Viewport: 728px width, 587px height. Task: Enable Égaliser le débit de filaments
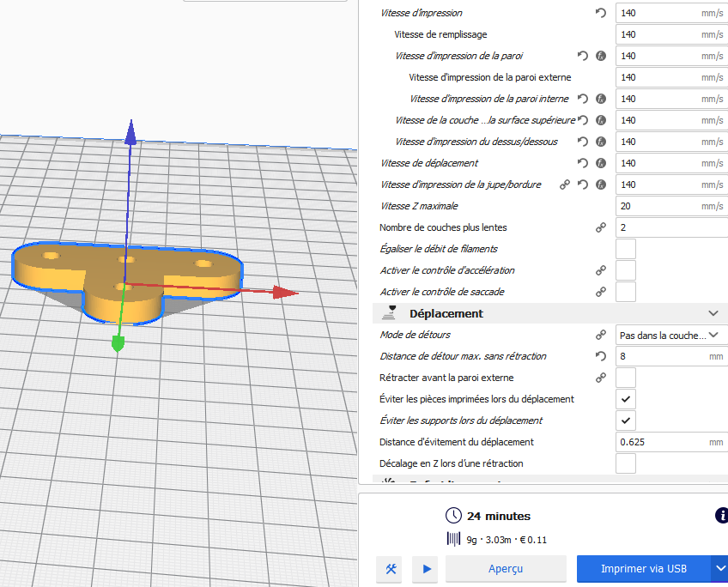coord(625,249)
